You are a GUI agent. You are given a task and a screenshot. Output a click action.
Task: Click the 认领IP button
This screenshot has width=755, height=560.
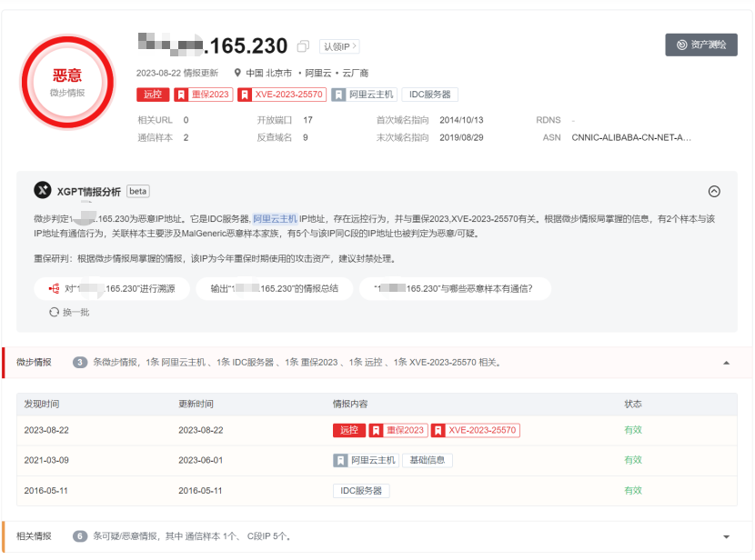tap(339, 46)
